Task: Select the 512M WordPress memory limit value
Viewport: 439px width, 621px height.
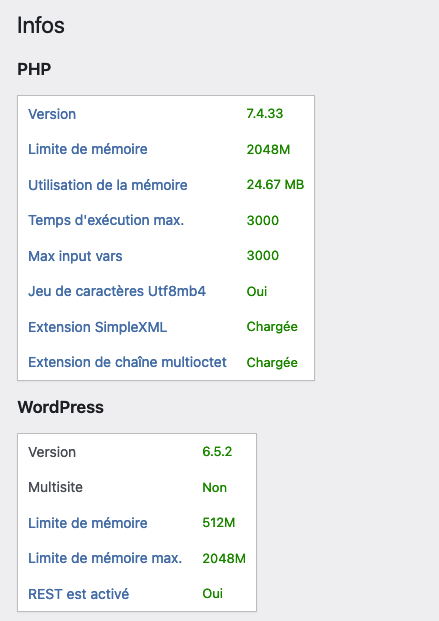Action: point(219,523)
